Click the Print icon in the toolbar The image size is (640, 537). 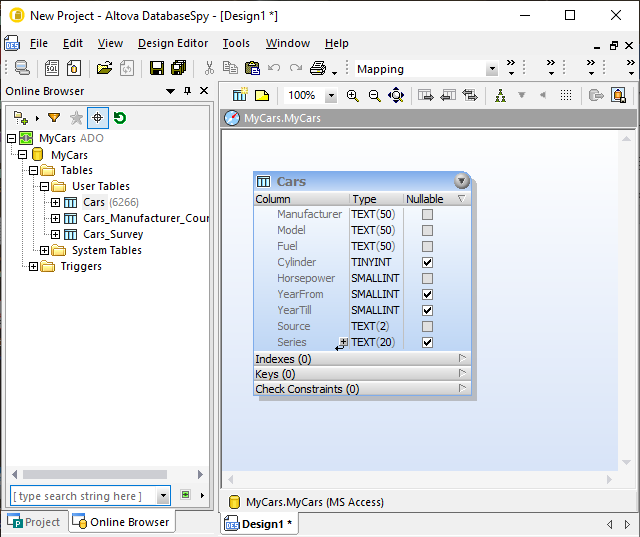point(318,68)
